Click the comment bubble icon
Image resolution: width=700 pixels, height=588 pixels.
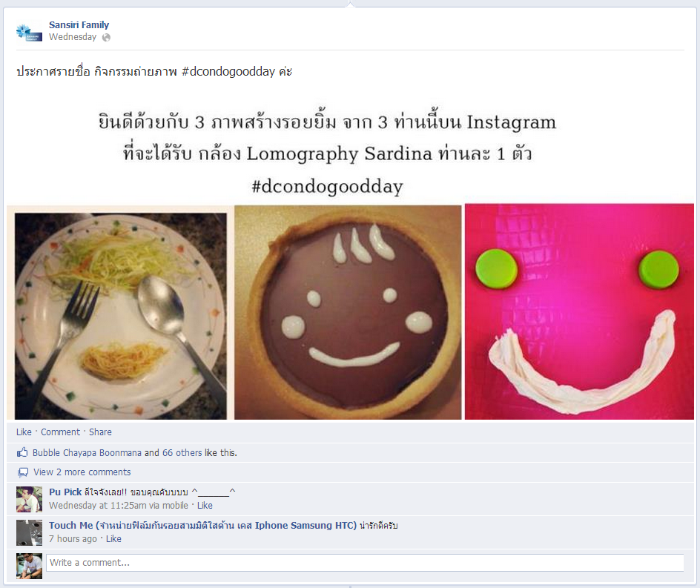click(23, 472)
